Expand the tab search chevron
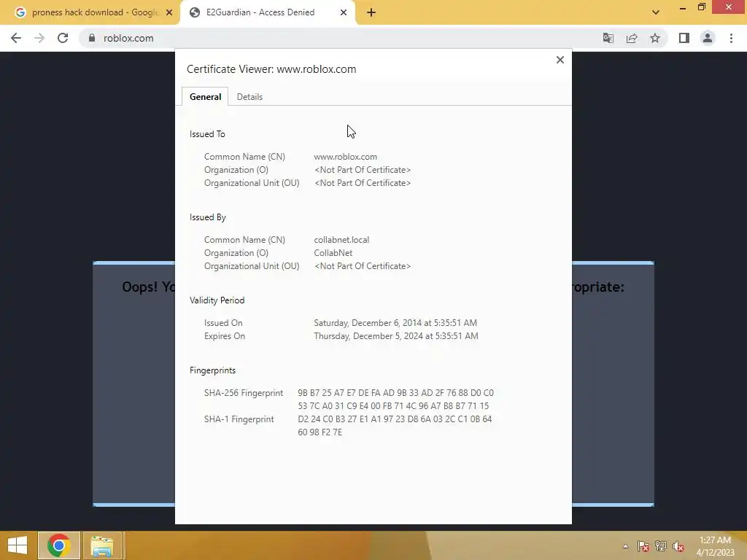The height and width of the screenshot is (560, 747). tap(656, 12)
